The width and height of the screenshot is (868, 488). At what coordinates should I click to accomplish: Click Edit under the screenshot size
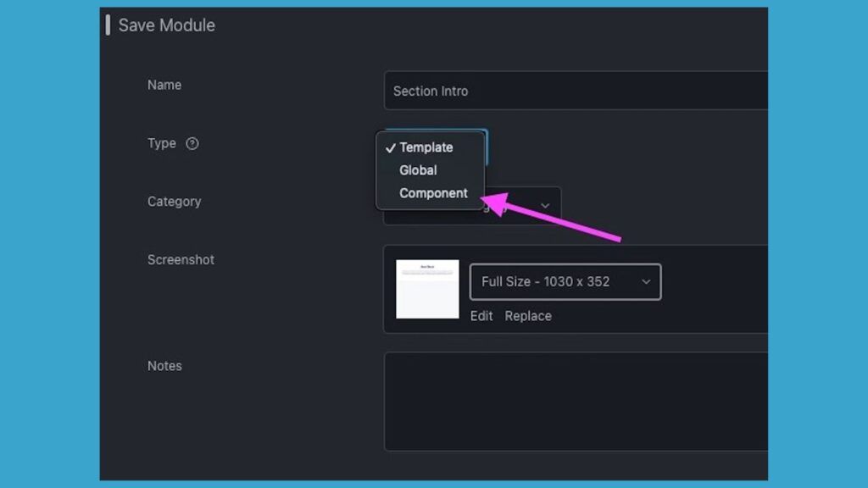(x=481, y=316)
